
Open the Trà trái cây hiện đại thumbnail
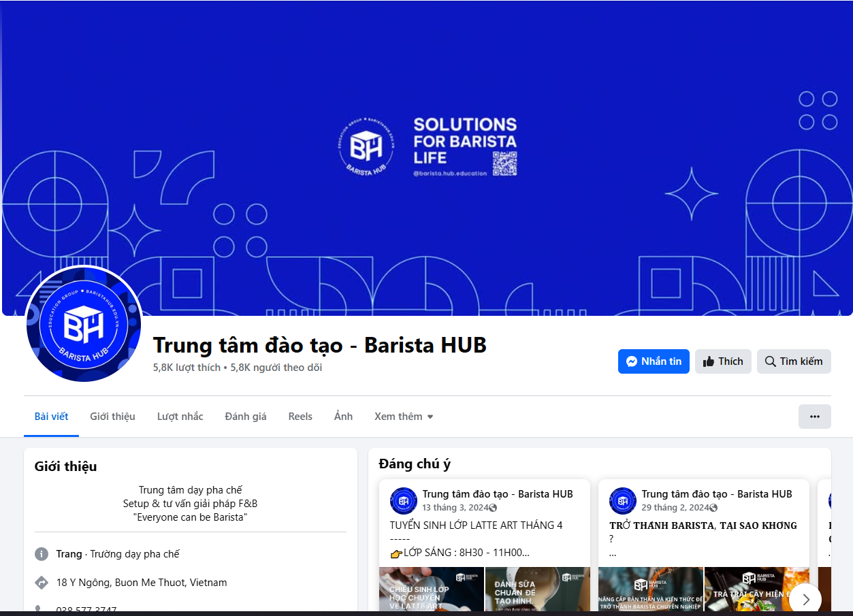(757, 589)
